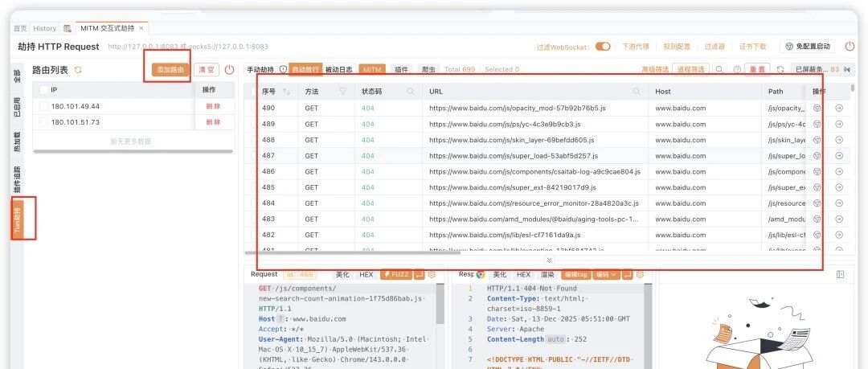Viewport: 868px width, 369px height.
Task: Toggle line wrap in Request panel
Action: click(x=419, y=274)
